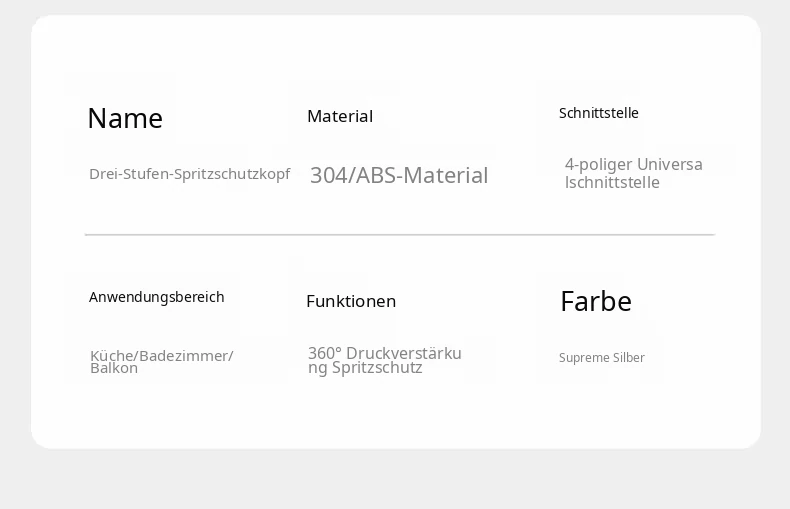This screenshot has width=790, height=509.
Task: Select the 360° Druckverstärkung Spritzschutz text
Action: [384, 360]
